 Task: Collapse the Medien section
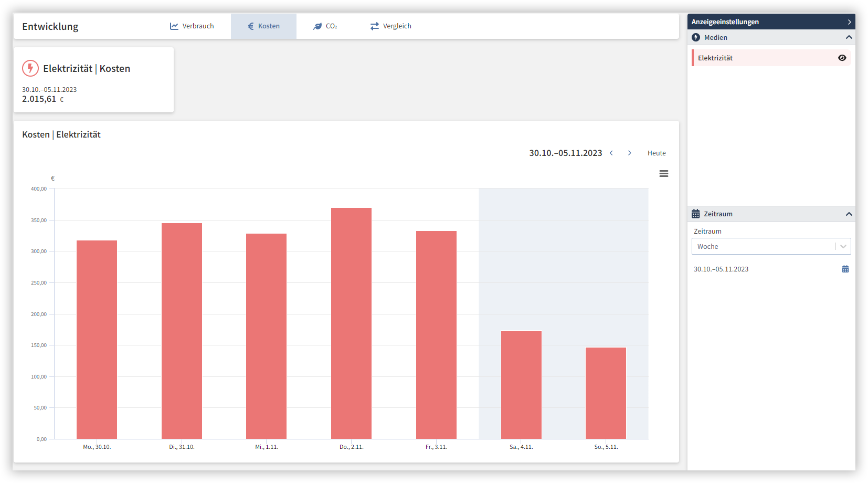849,38
